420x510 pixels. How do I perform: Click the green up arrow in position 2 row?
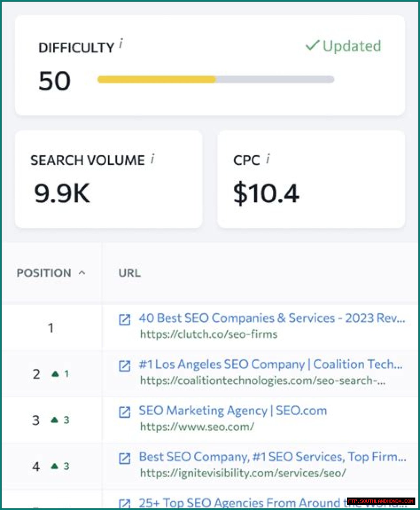pyautogui.click(x=55, y=374)
